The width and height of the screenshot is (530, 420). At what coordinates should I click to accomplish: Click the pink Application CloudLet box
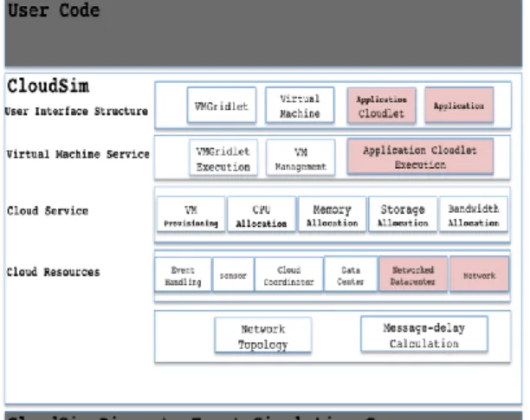pos(381,106)
